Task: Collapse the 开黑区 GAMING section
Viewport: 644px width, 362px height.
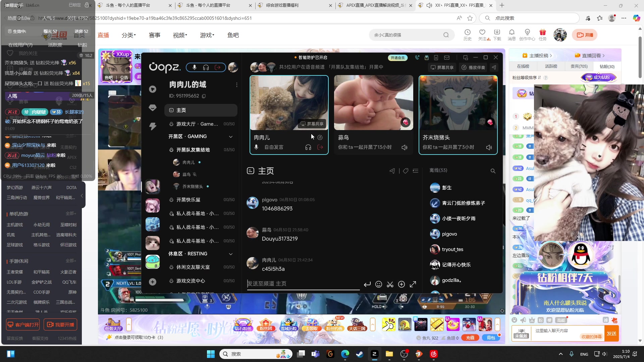Action: click(x=231, y=137)
